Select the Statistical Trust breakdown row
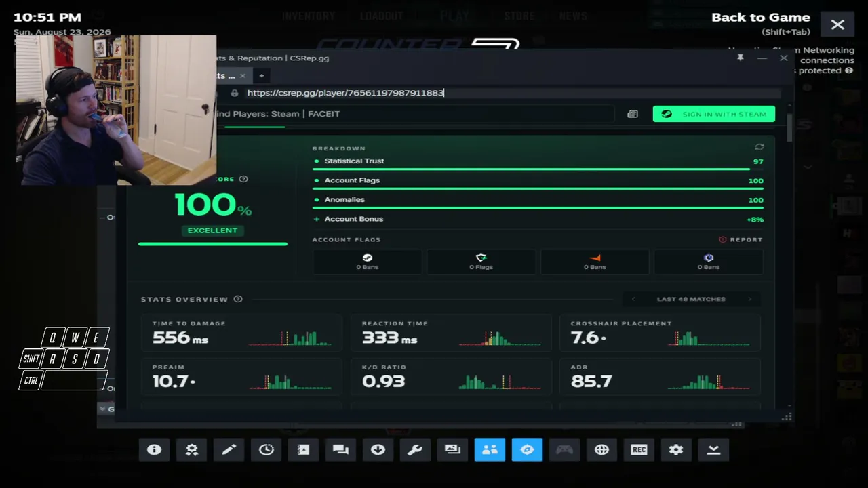Image resolution: width=868 pixels, height=488 pixels. click(x=538, y=163)
